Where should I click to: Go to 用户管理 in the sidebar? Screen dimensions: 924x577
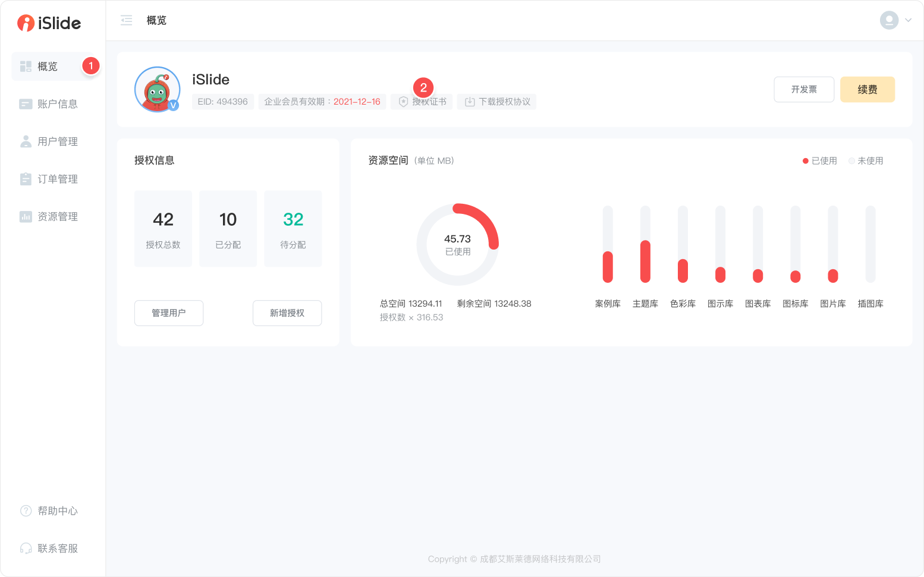point(57,141)
